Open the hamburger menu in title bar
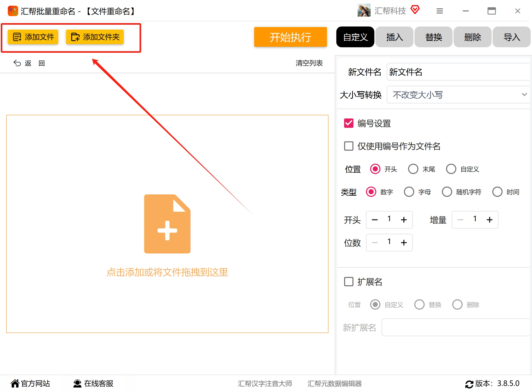This screenshot has height=392, width=532. click(439, 11)
